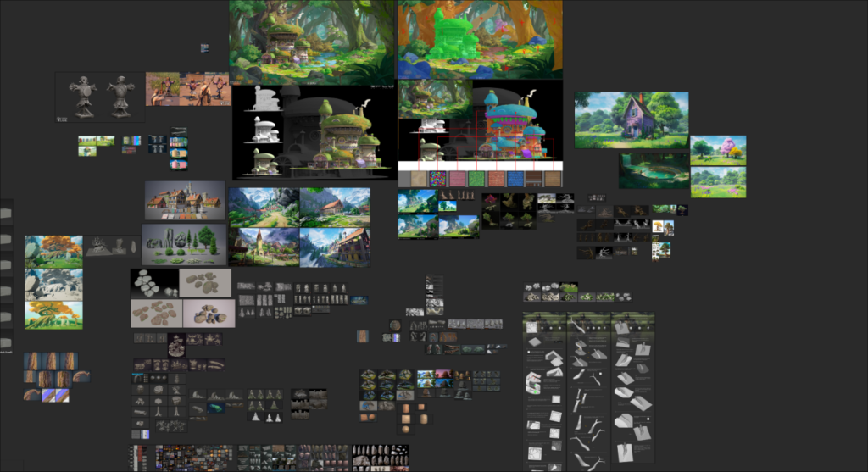The image size is (868, 472).
Task: Click the gray dead tree sculpt image
Action: pyautogui.click(x=114, y=247)
